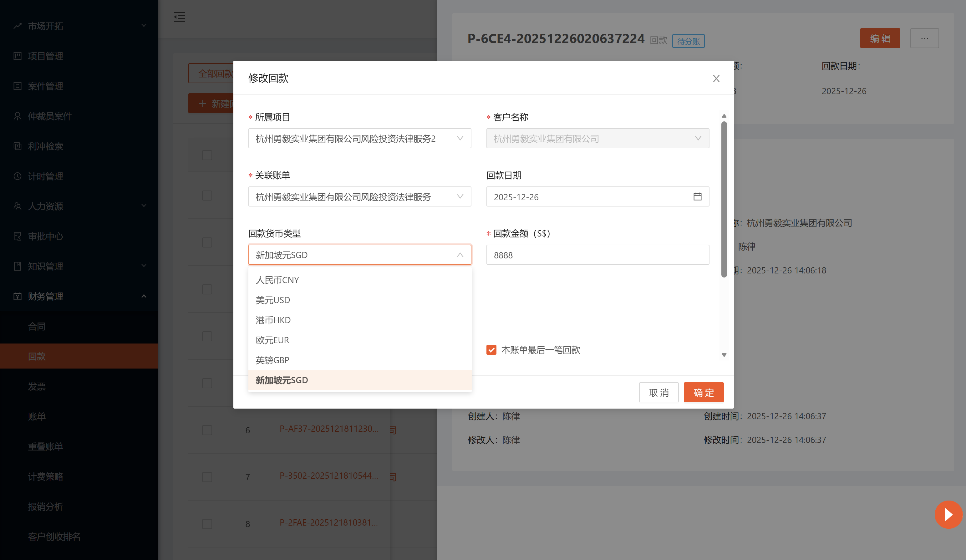Click the 回款金额 input showing 8888

[597, 255]
